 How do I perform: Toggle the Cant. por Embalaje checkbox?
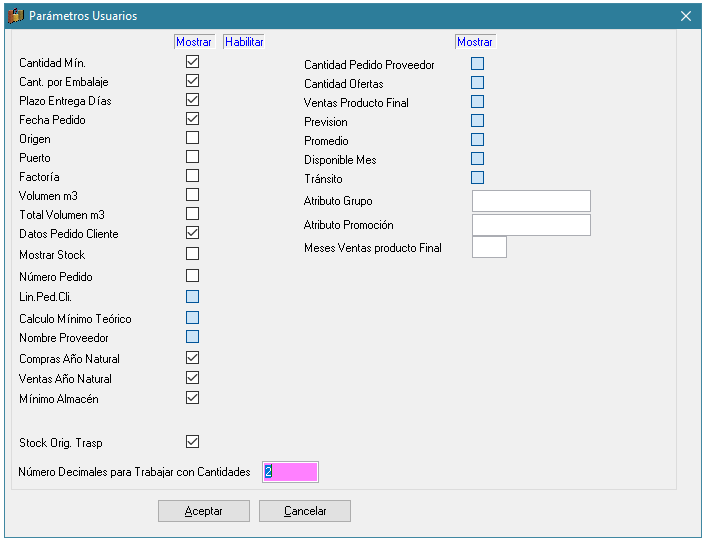click(x=192, y=81)
